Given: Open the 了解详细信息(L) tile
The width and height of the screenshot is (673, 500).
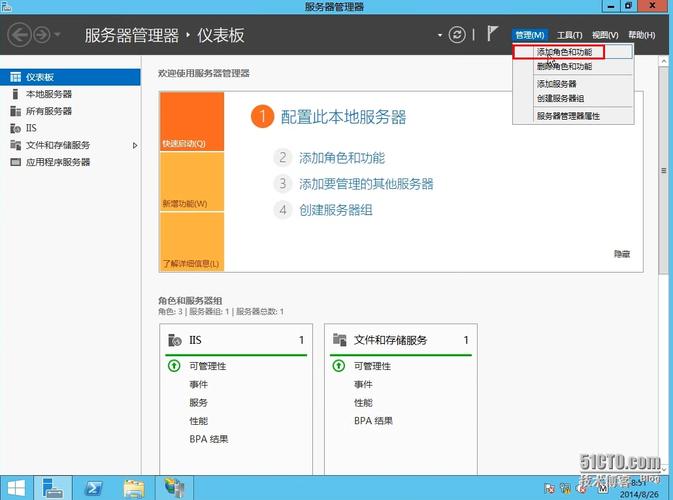Looking at the screenshot, I should pos(192,242).
